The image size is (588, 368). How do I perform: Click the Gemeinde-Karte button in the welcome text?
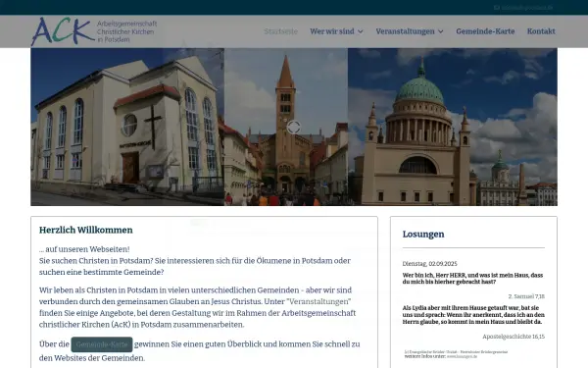[x=102, y=344]
